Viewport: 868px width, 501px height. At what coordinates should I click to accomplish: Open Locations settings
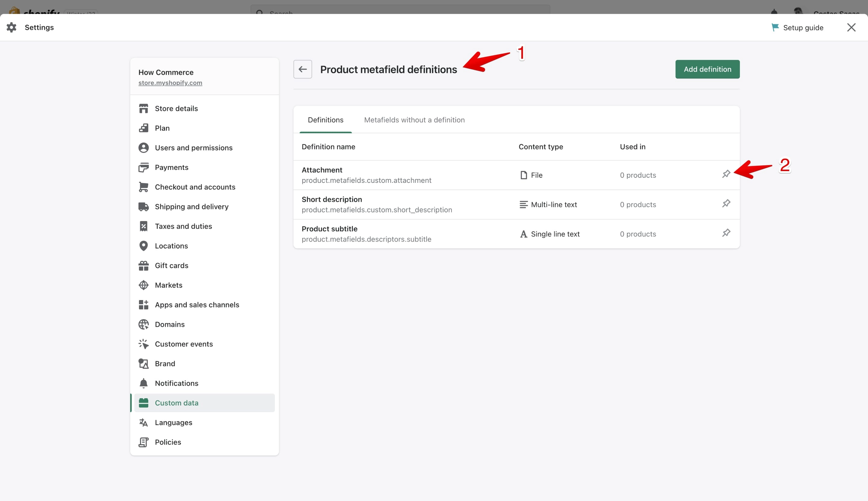(x=204, y=246)
